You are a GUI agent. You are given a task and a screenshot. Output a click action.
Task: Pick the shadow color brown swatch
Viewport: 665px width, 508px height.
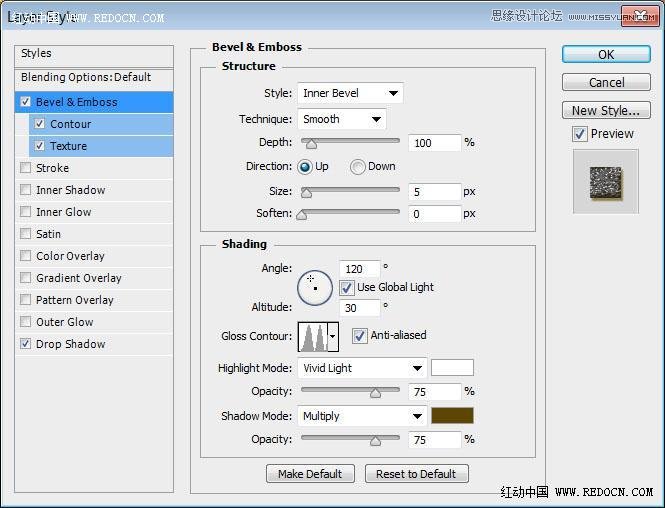[452, 416]
